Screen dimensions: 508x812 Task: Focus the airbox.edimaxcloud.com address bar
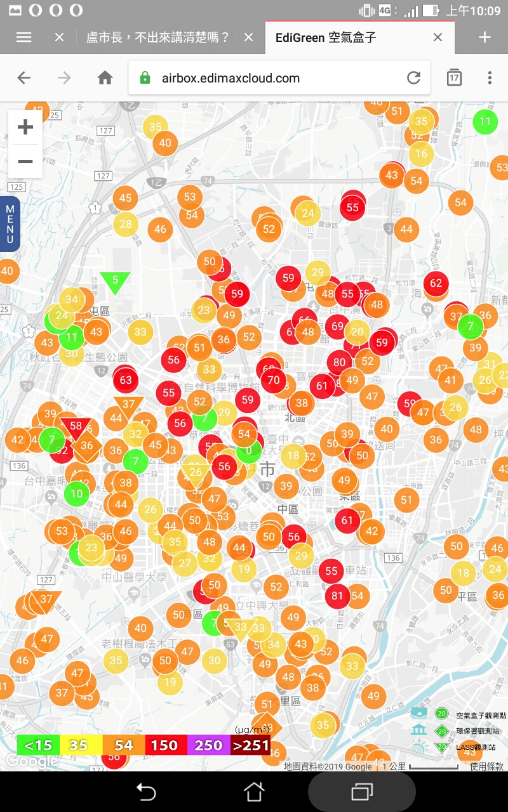tap(279, 78)
